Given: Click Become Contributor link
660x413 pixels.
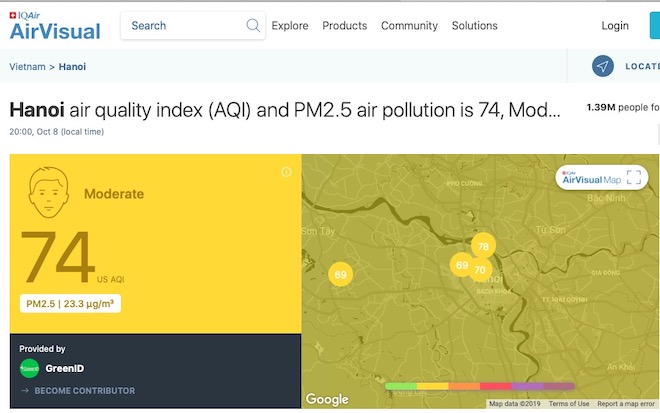Looking at the screenshot, I should point(84,390).
